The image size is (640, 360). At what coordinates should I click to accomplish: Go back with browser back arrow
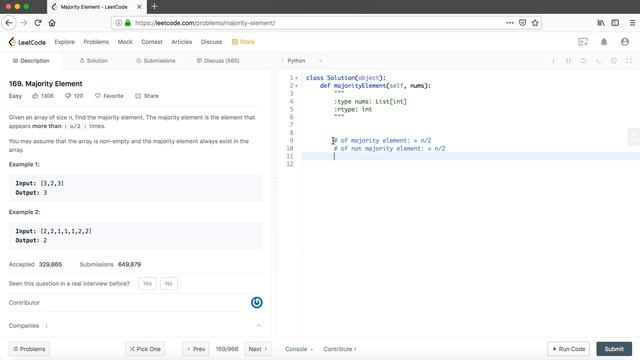(9, 23)
